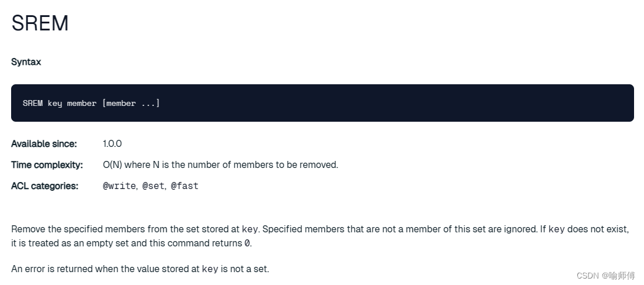Click the inline code 0 return value
Screen dimensions: 644x285
coord(246,243)
